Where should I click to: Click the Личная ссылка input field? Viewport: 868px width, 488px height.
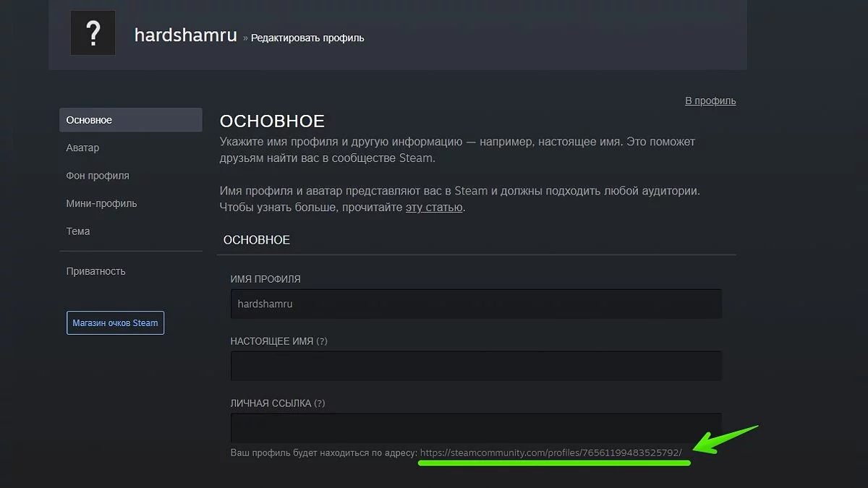(476, 427)
